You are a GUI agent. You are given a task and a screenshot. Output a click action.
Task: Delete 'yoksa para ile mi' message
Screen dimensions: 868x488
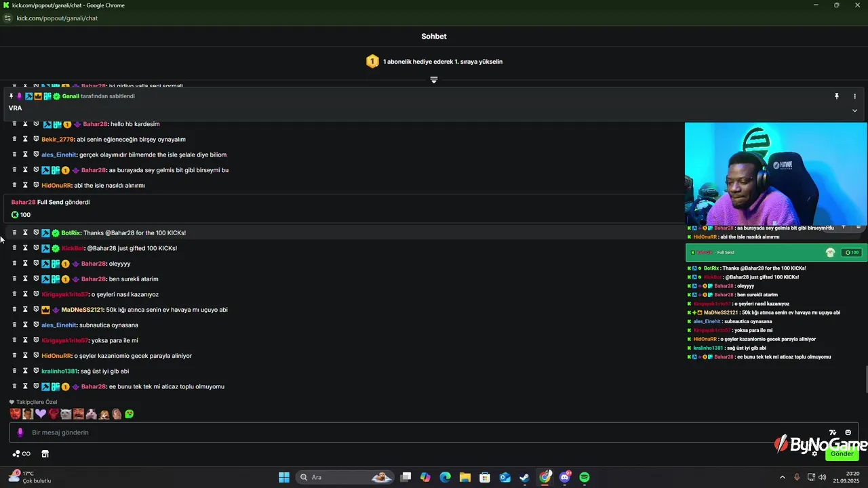(14, 340)
